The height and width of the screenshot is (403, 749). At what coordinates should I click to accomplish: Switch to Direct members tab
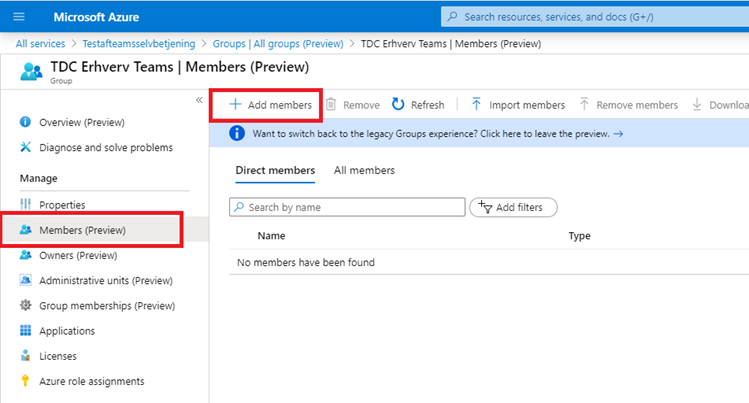(275, 170)
